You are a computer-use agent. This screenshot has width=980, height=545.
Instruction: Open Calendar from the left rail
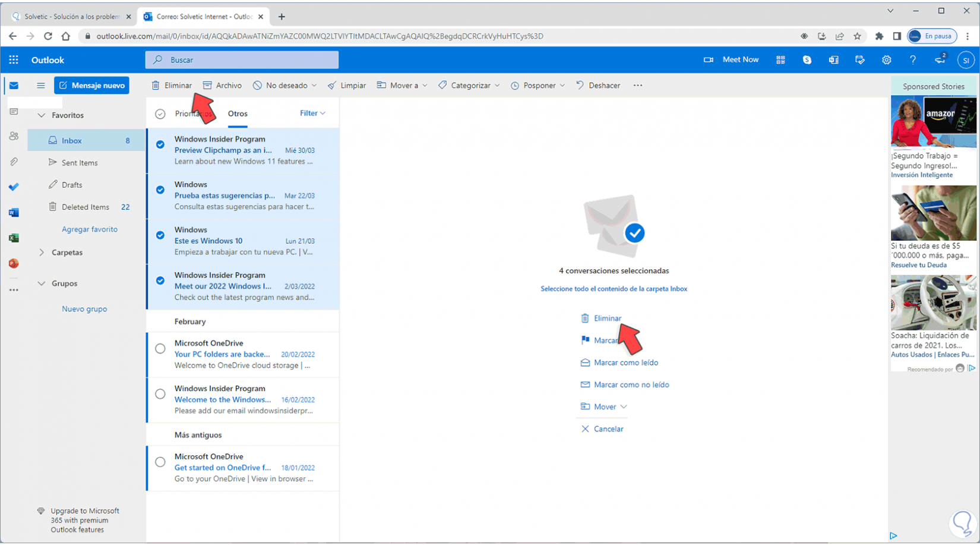click(x=14, y=111)
